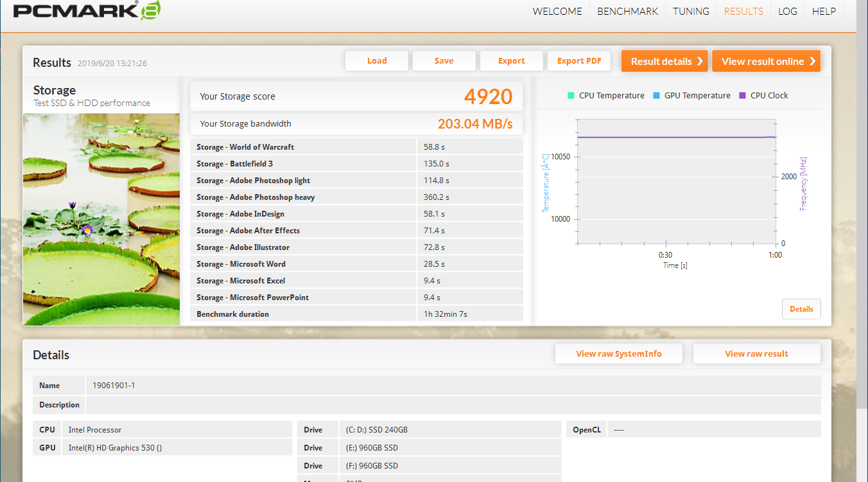Switch to the BENCHMARK tab
Screen dimensions: 868x482
click(627, 11)
